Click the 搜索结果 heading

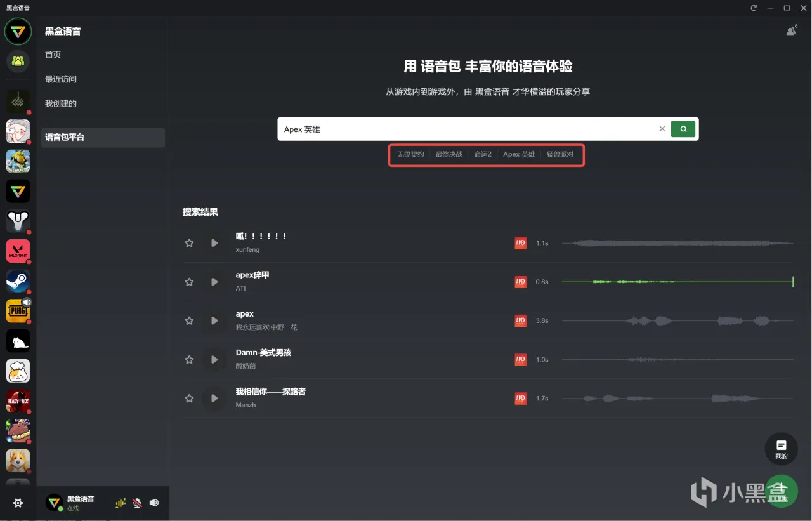tap(200, 212)
